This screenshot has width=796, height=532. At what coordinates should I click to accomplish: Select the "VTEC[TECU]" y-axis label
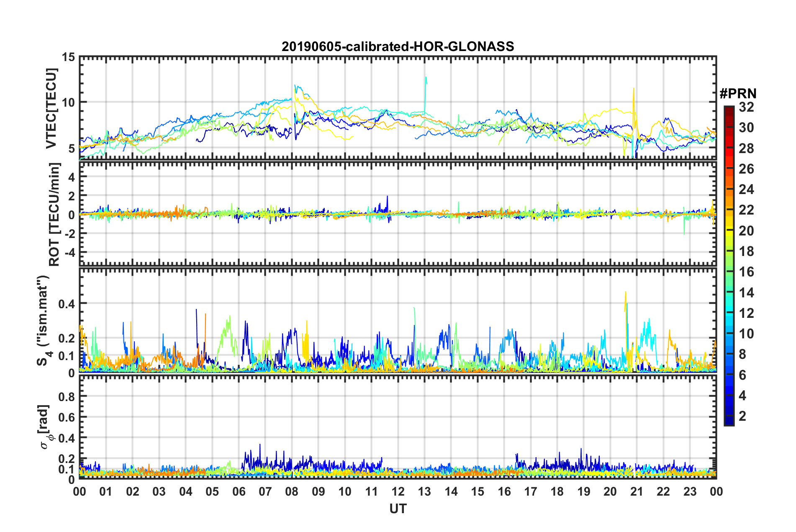[51, 108]
